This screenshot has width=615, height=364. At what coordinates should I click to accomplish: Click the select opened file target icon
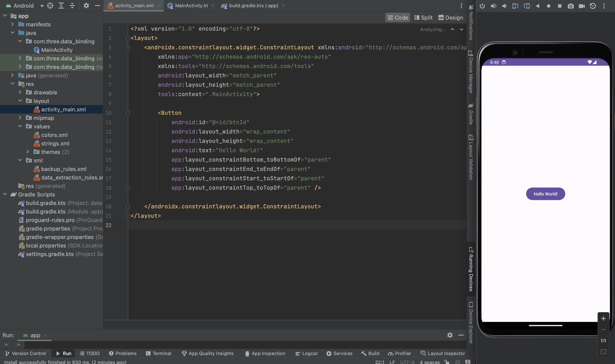coord(50,6)
